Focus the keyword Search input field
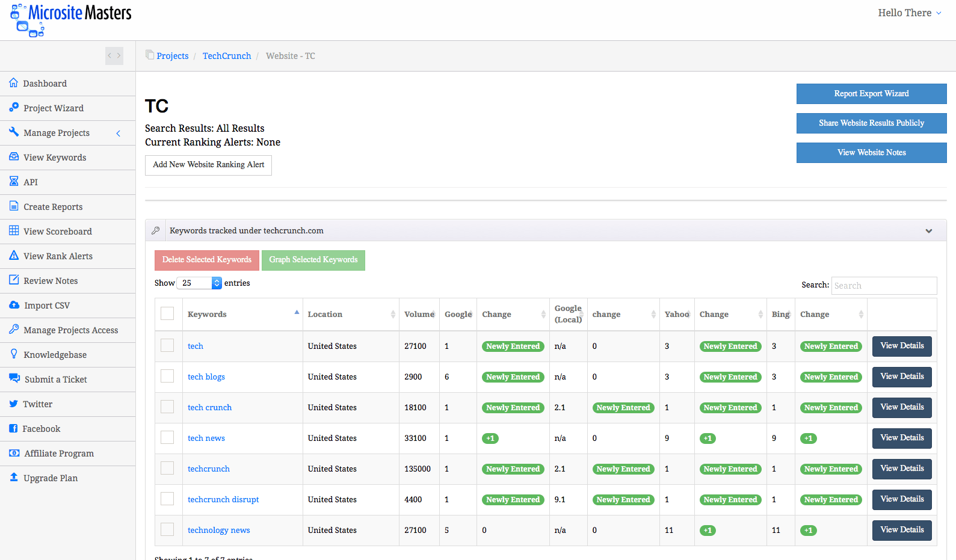Screen dimensions: 956x560 click(x=883, y=286)
